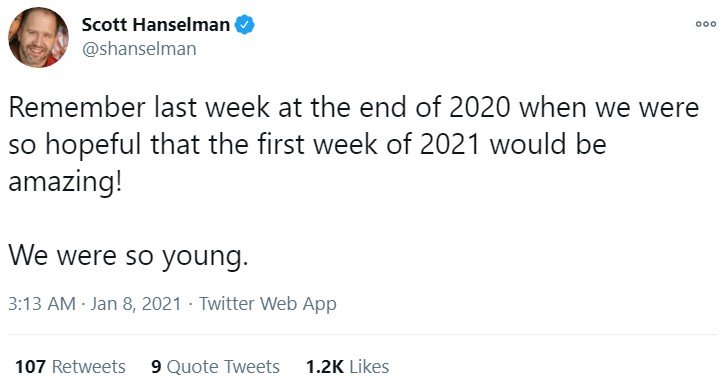The width and height of the screenshot is (725, 387).
Task: Click '2020' in the tweet text
Action: [479, 107]
